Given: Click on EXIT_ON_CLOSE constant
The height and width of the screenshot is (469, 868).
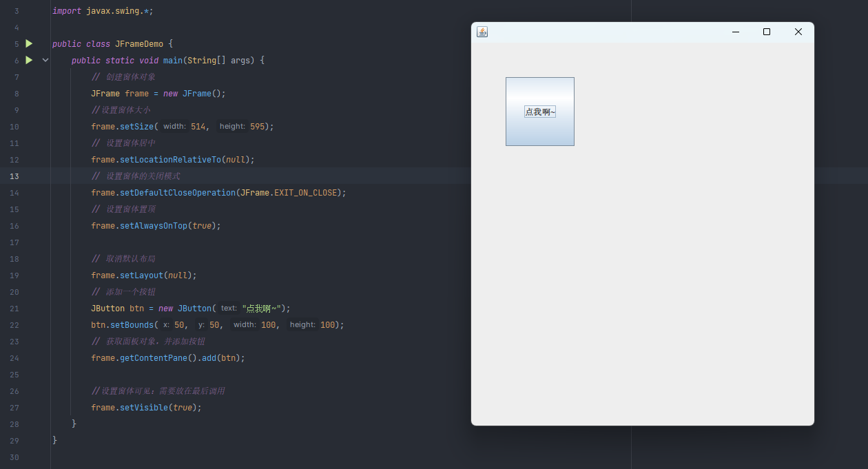Looking at the screenshot, I should (306, 193).
